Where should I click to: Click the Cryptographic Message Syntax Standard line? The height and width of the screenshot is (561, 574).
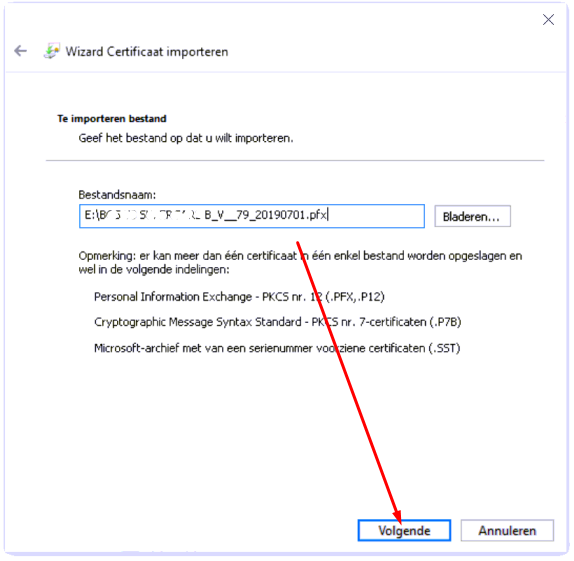click(277, 322)
